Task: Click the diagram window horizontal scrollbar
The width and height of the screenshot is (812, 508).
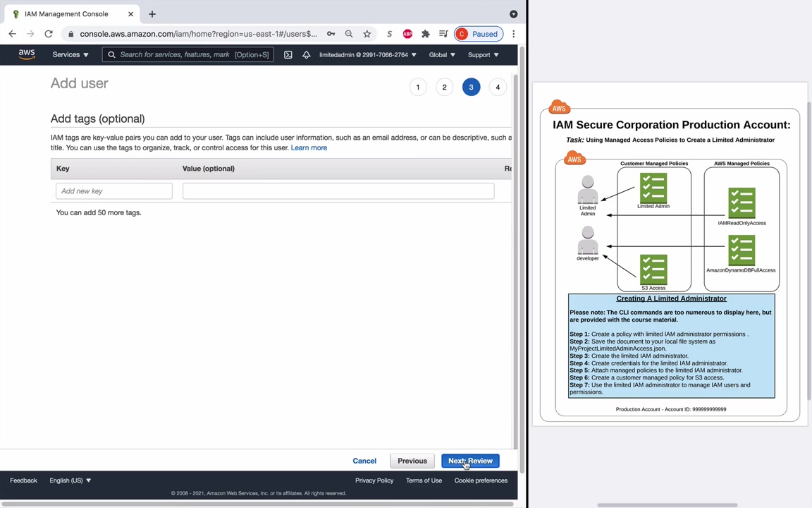Action: (667, 505)
